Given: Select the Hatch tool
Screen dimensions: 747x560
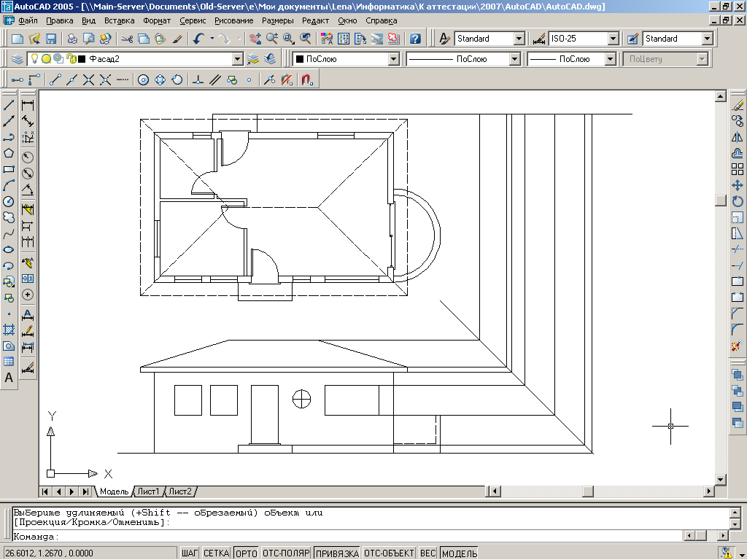Looking at the screenshot, I should click(x=9, y=330).
